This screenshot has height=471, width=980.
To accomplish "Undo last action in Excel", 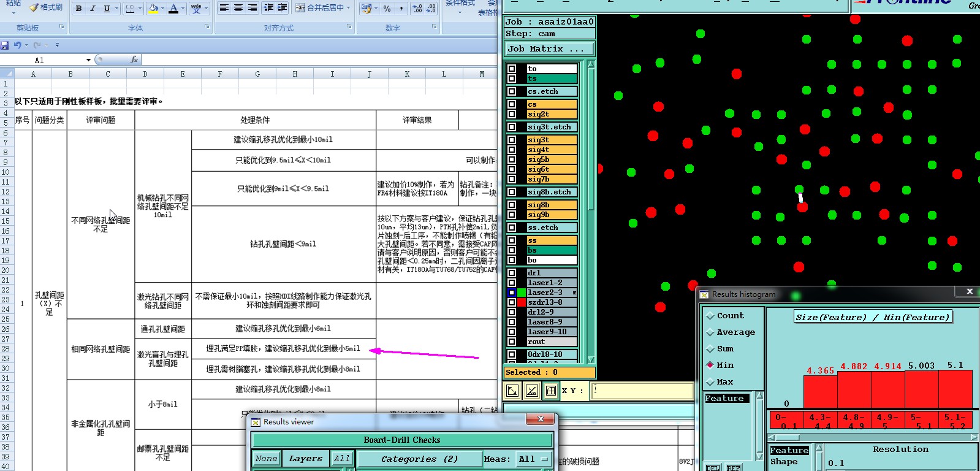I will 18,45.
